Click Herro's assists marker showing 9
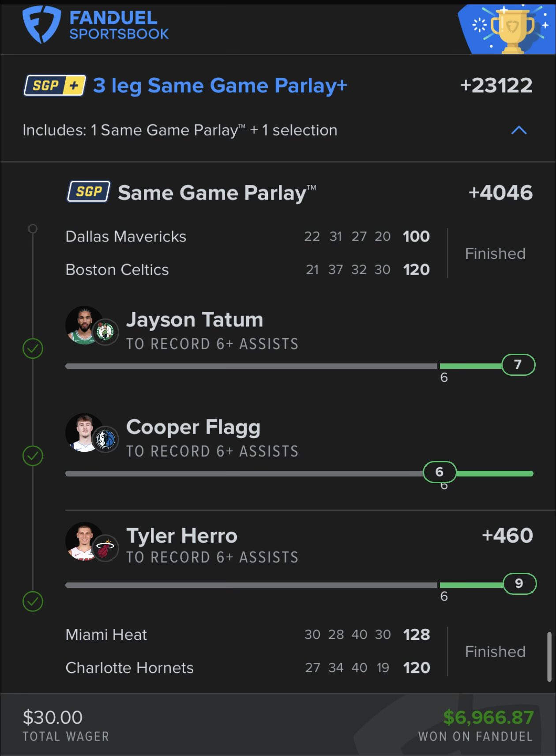 (519, 584)
